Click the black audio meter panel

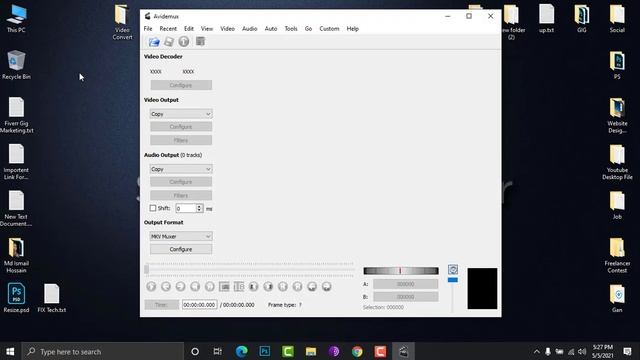[482, 288]
